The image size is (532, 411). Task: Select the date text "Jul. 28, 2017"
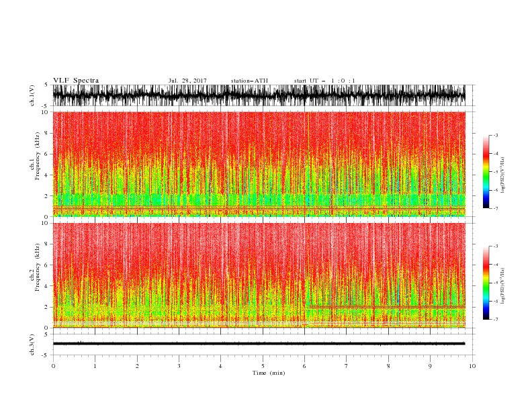pyautogui.click(x=187, y=81)
